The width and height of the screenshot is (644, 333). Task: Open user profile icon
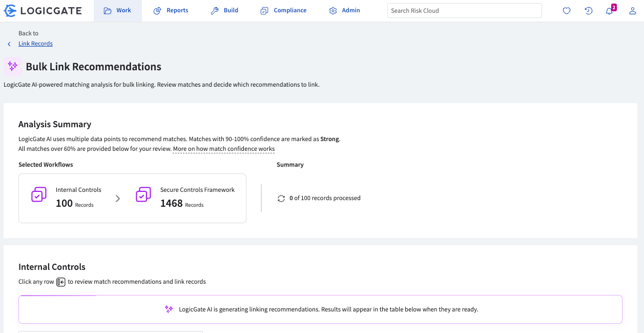point(633,11)
